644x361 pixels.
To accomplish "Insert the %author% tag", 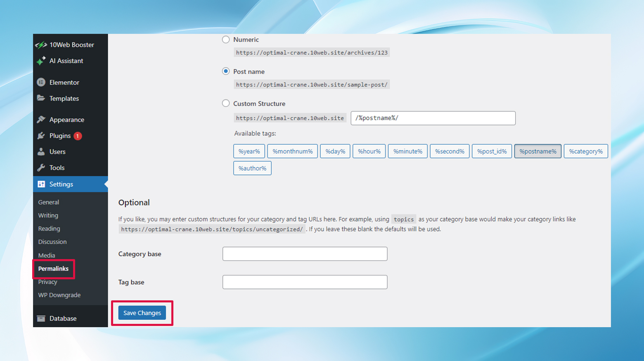I will pyautogui.click(x=252, y=168).
